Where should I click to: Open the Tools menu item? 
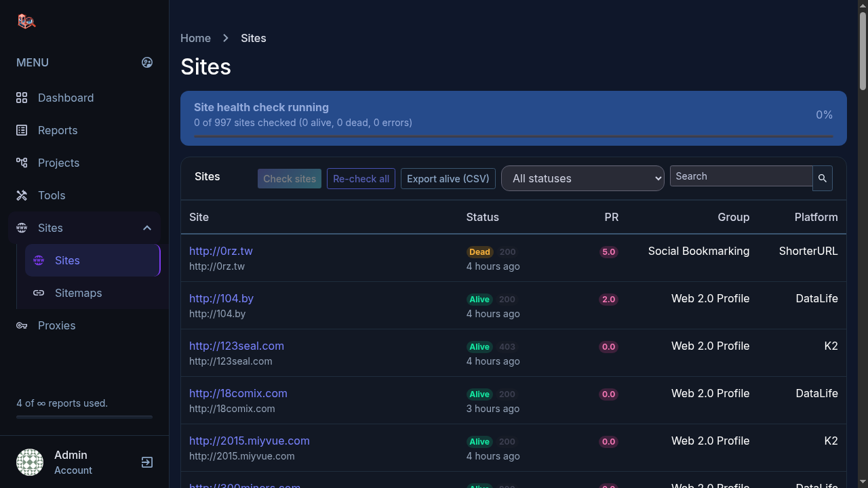point(84,195)
